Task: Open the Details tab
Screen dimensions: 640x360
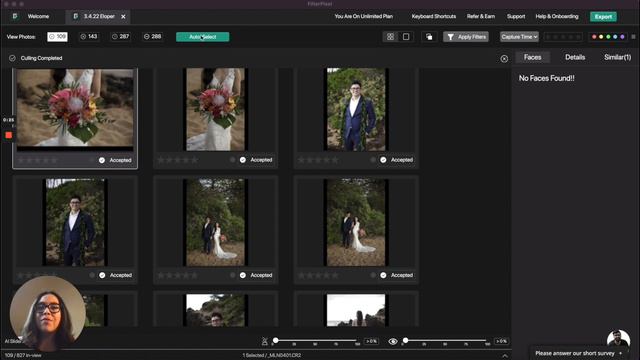Action: (575, 57)
